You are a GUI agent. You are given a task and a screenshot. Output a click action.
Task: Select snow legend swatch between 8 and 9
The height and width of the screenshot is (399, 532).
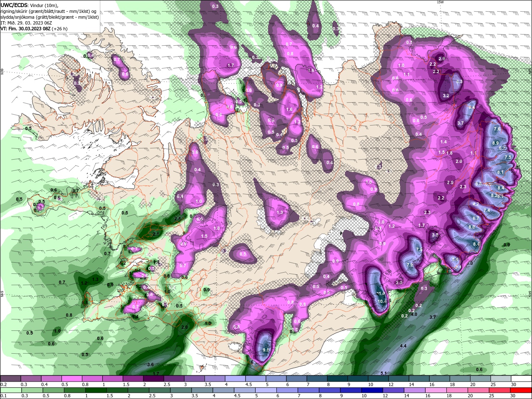(x=337, y=379)
